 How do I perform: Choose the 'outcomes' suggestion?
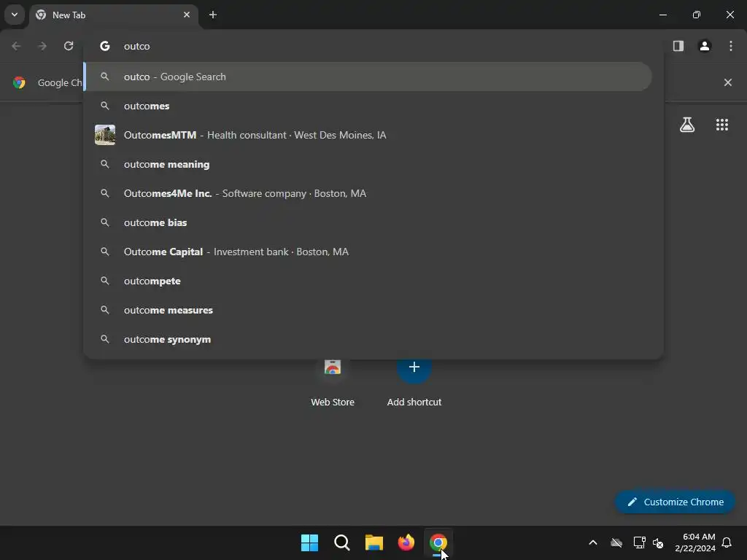(368, 106)
